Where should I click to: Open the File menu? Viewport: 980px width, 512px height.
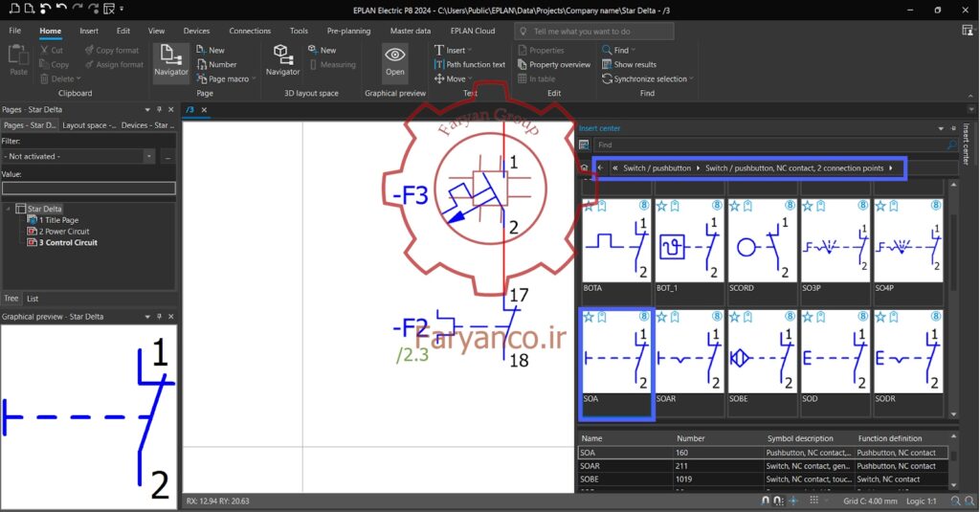click(15, 31)
